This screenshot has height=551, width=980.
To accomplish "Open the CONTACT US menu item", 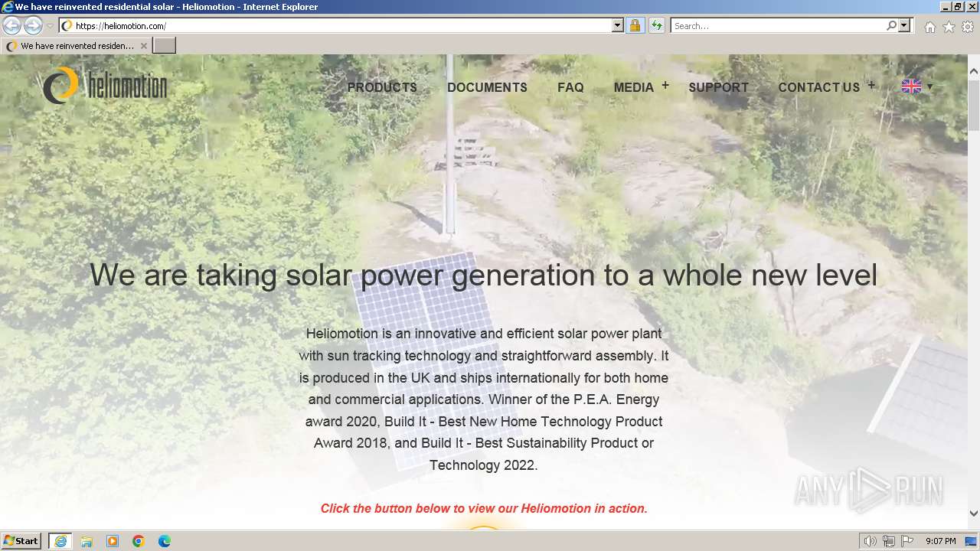I will click(x=819, y=87).
